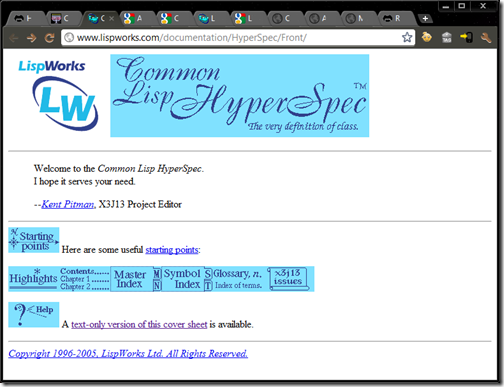Open the Help question mark image

click(x=34, y=315)
